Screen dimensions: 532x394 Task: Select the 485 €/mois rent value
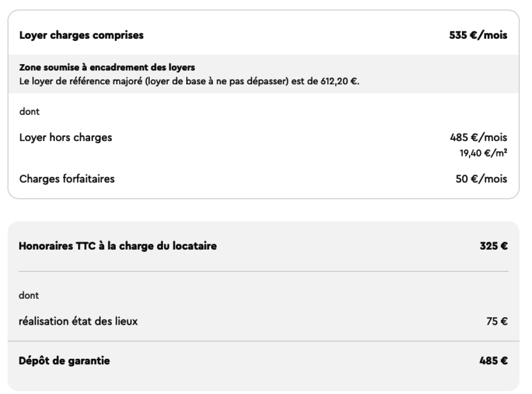(478, 137)
